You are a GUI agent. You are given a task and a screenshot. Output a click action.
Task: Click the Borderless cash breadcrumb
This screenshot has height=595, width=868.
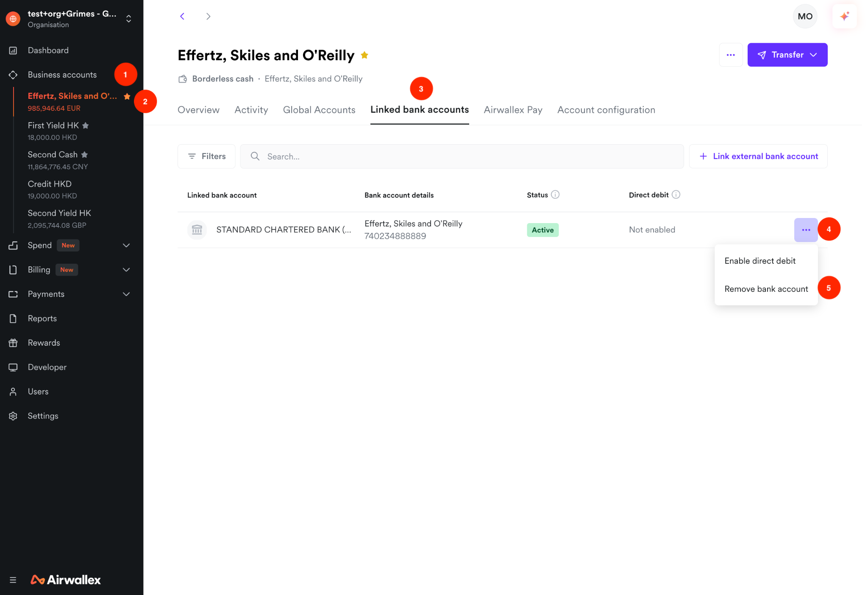[223, 79]
